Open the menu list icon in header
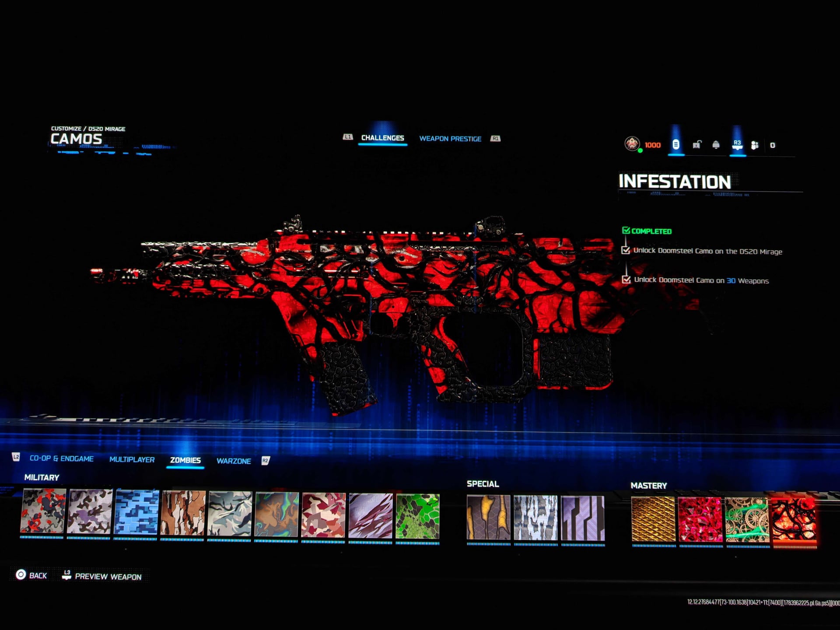The width and height of the screenshot is (840, 630). click(676, 144)
